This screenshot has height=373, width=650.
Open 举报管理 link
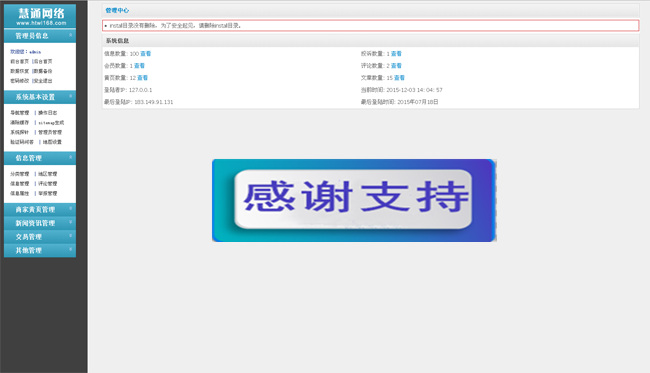tap(48, 194)
